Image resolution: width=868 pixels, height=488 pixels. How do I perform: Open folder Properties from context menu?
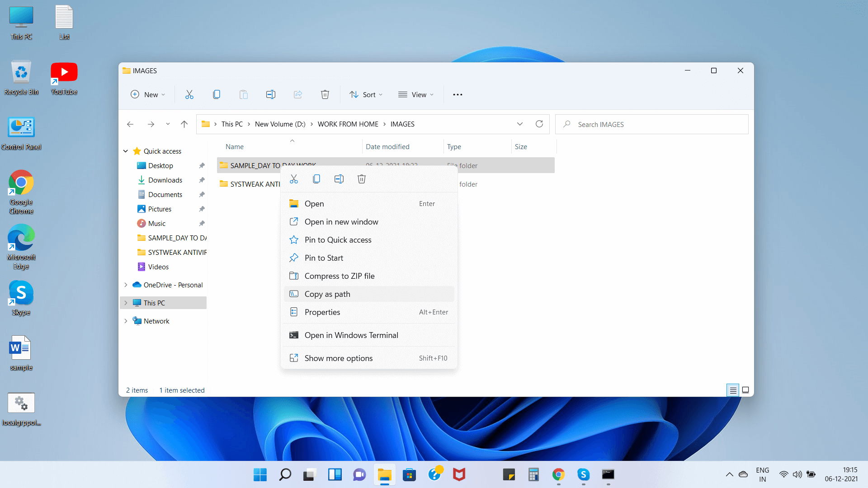tap(322, 312)
